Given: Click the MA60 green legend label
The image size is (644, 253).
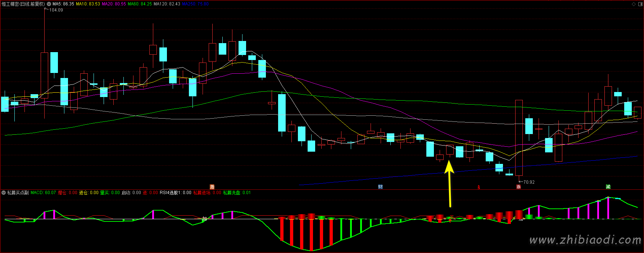Looking at the screenshot, I should tap(140, 4).
